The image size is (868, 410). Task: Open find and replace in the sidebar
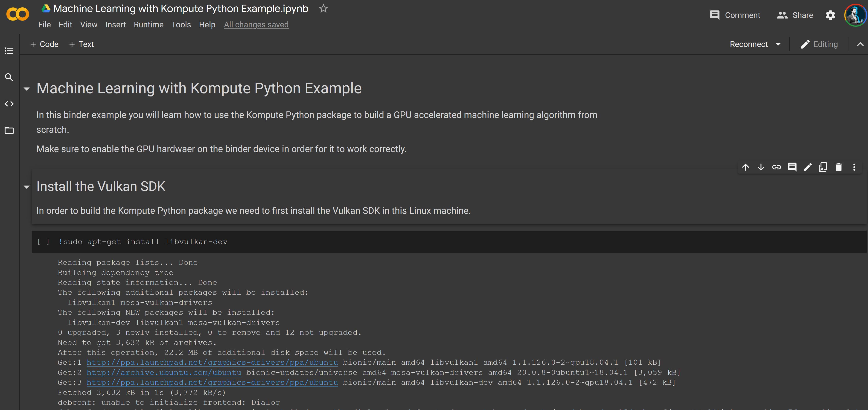click(9, 77)
